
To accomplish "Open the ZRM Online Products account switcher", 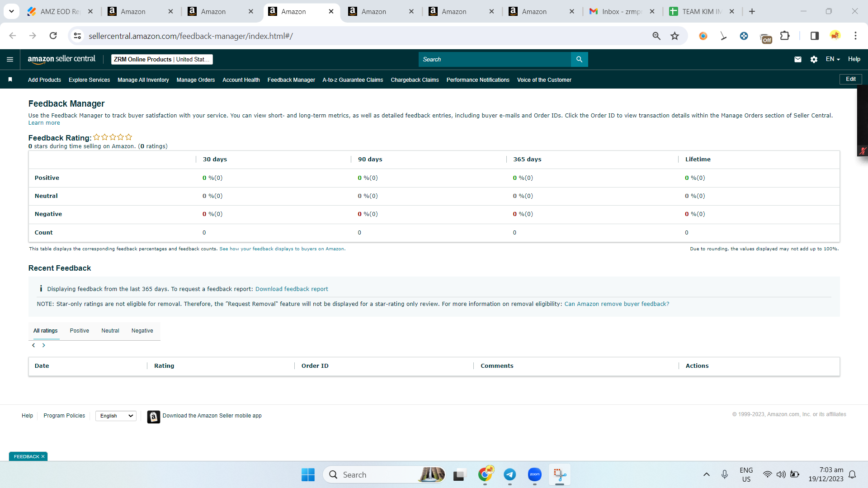I will 162,59.
